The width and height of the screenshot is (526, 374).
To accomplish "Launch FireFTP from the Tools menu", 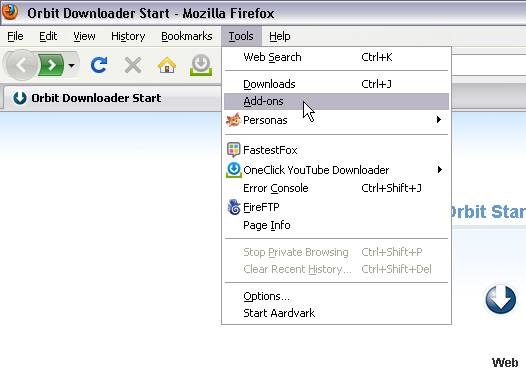I will pos(336,207).
